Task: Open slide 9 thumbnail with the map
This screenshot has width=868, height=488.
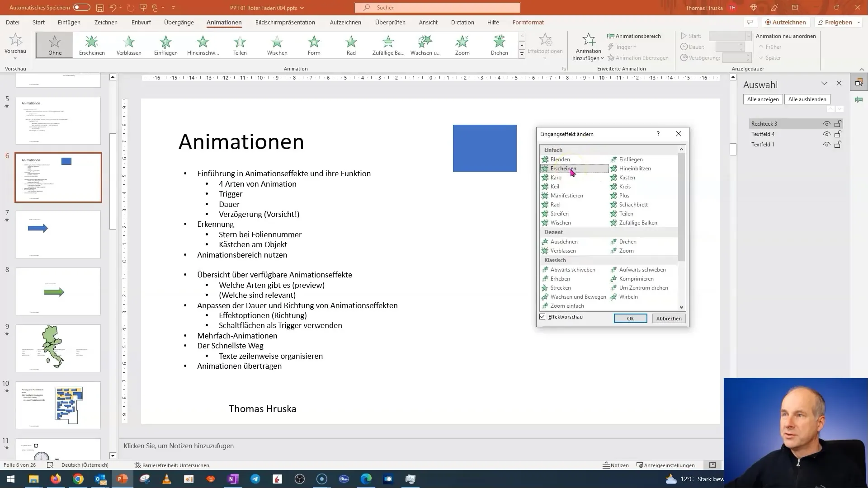Action: click(x=58, y=348)
